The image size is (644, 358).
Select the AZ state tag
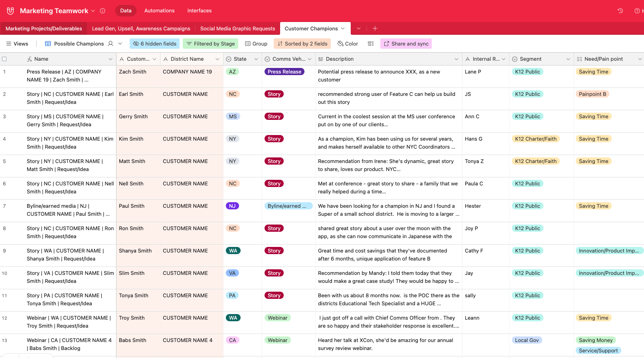click(232, 72)
